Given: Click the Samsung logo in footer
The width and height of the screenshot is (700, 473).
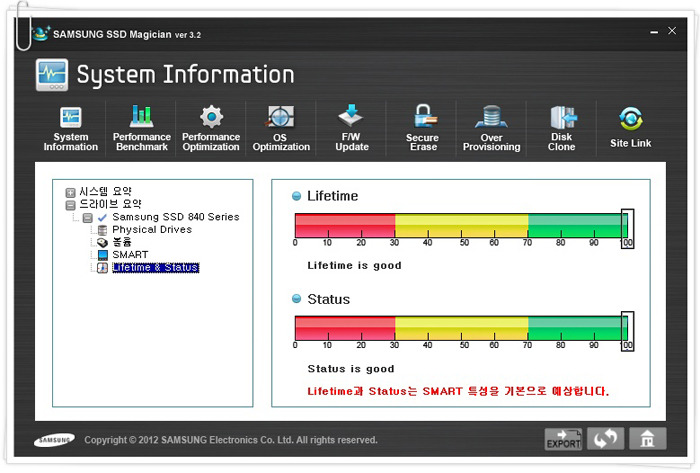Looking at the screenshot, I should tap(54, 440).
